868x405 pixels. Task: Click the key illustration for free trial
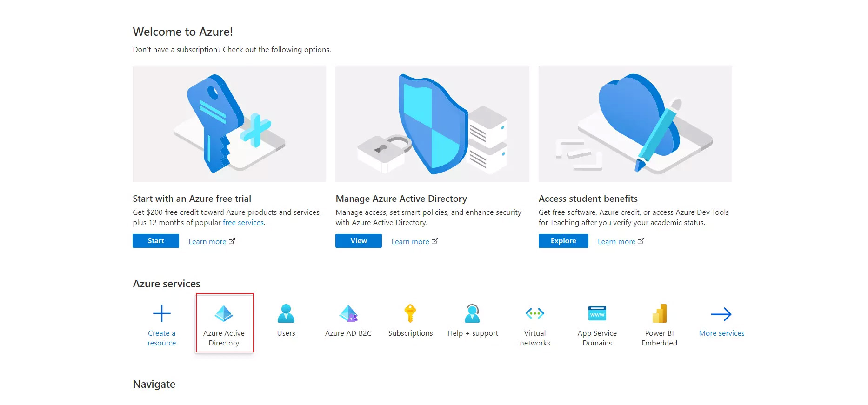tap(229, 124)
